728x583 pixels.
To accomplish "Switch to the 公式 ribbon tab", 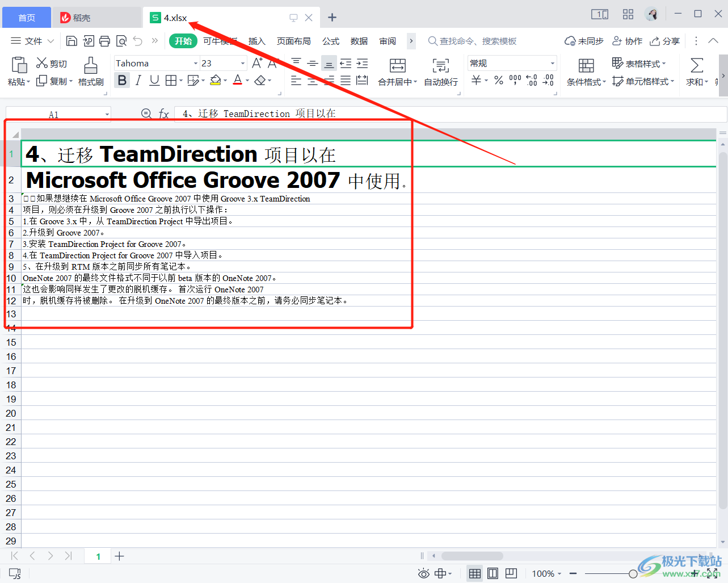I will tap(331, 41).
